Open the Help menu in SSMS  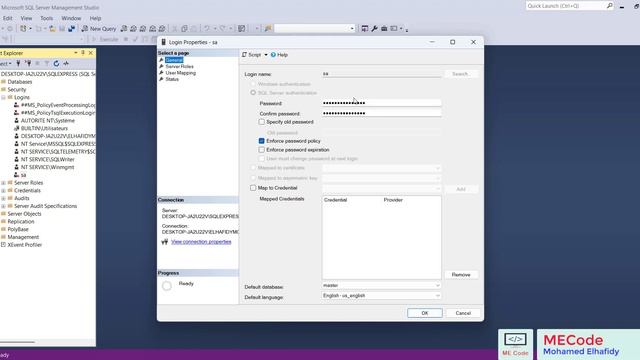95,18
